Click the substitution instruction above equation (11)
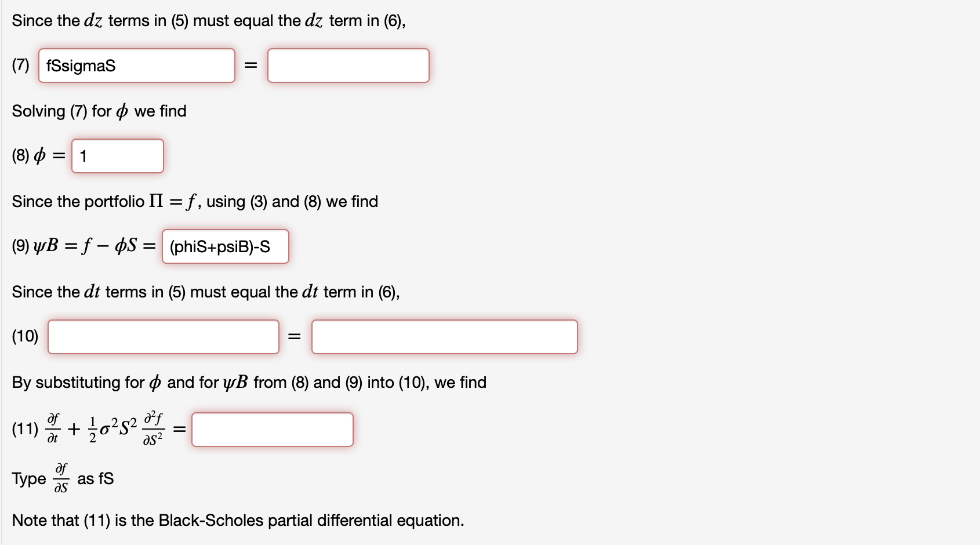980x545 pixels. [x=249, y=382]
